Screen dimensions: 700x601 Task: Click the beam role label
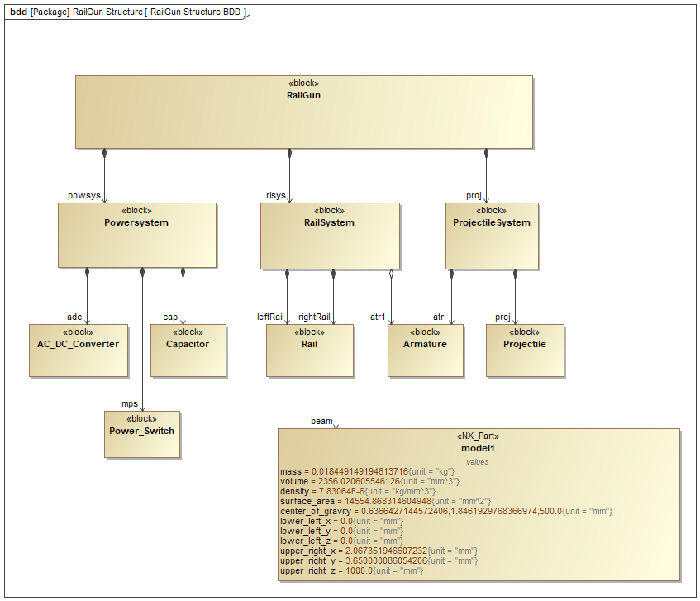[321, 421]
